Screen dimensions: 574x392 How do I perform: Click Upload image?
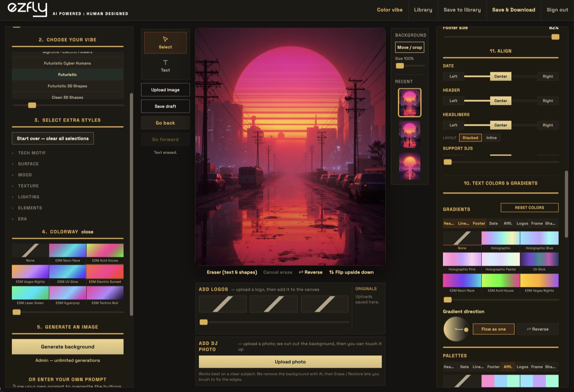[165, 90]
